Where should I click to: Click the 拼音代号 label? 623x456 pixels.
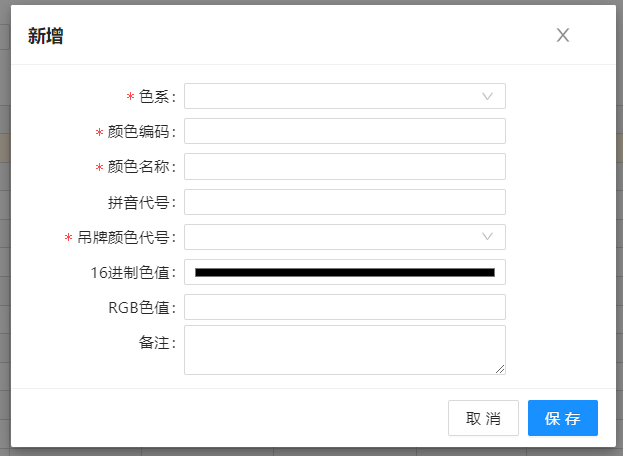tap(142, 202)
